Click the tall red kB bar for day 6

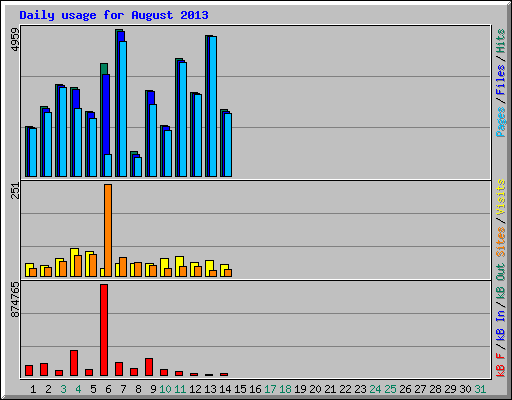(104, 330)
